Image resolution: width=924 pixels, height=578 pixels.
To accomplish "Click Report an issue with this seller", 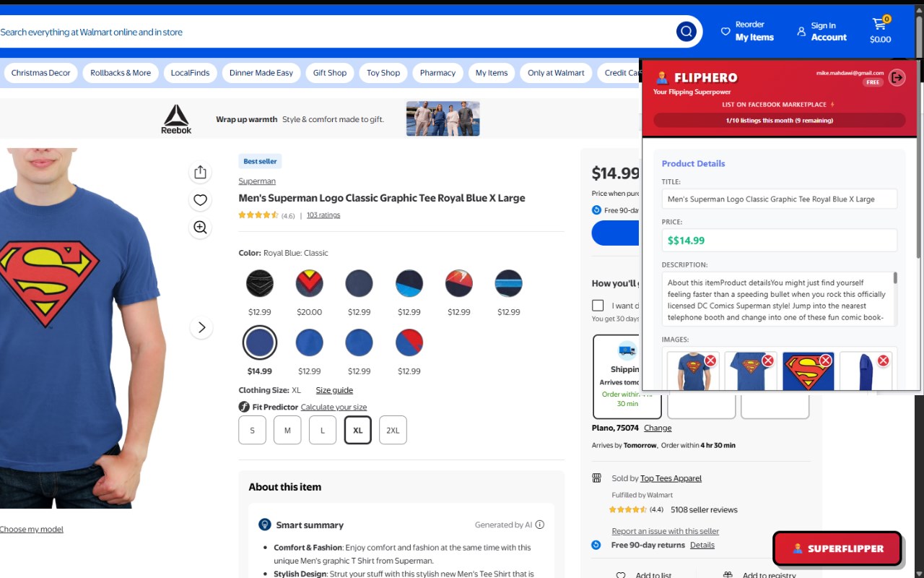I will click(666, 531).
